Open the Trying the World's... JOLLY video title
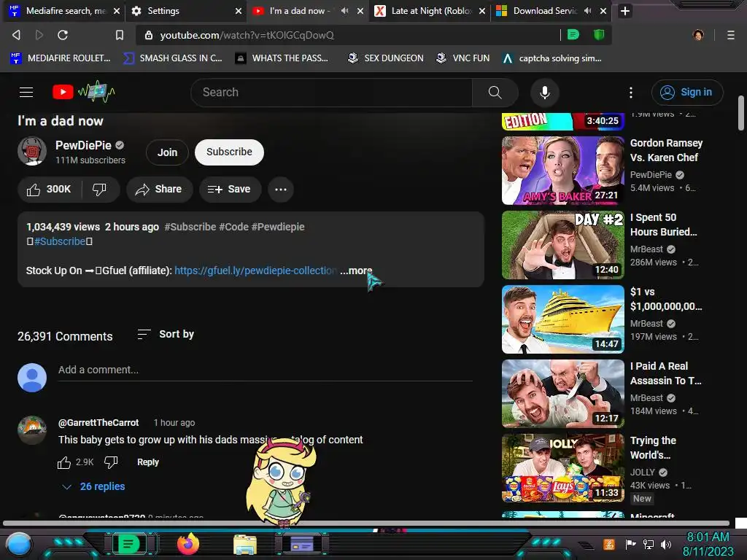This screenshot has width=747, height=560. 653,448
